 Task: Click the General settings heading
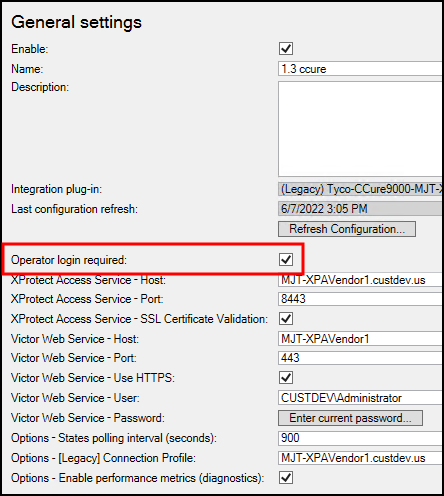coord(76,22)
